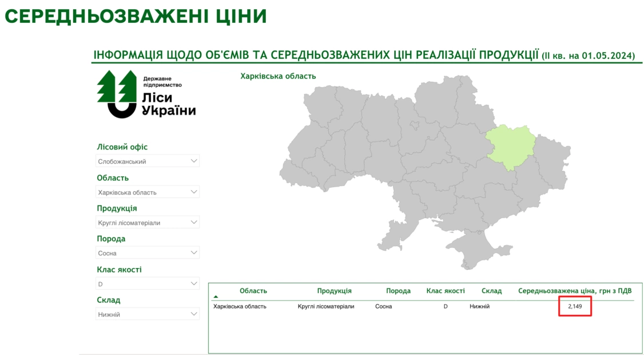This screenshot has height=355, width=644.
Task: Sort table by Клас якості column header
Action: click(x=445, y=291)
